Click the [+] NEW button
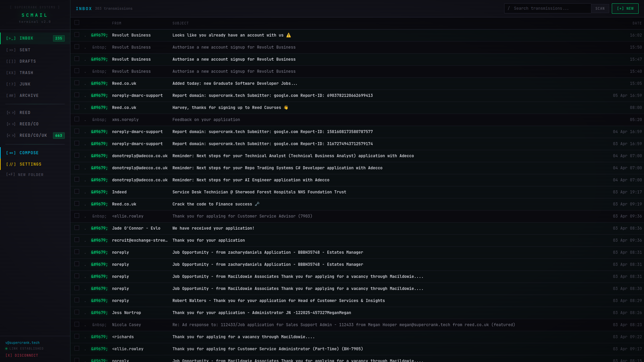The image size is (644, 362). coord(625,8)
